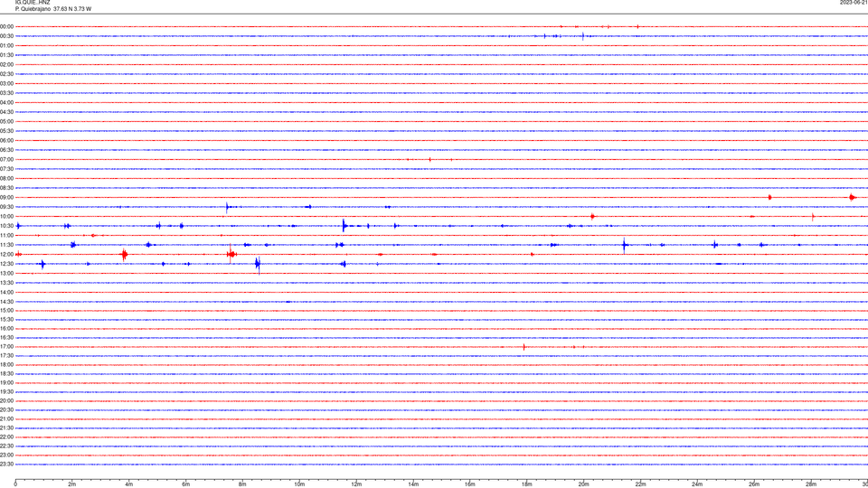Click the 20m tick label on time axis
868x488 pixels.
pos(584,484)
